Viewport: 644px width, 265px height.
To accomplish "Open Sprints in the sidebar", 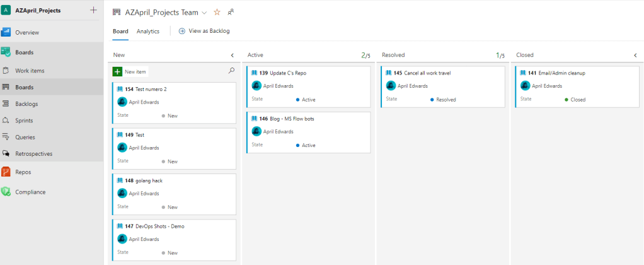I will pyautogui.click(x=24, y=121).
